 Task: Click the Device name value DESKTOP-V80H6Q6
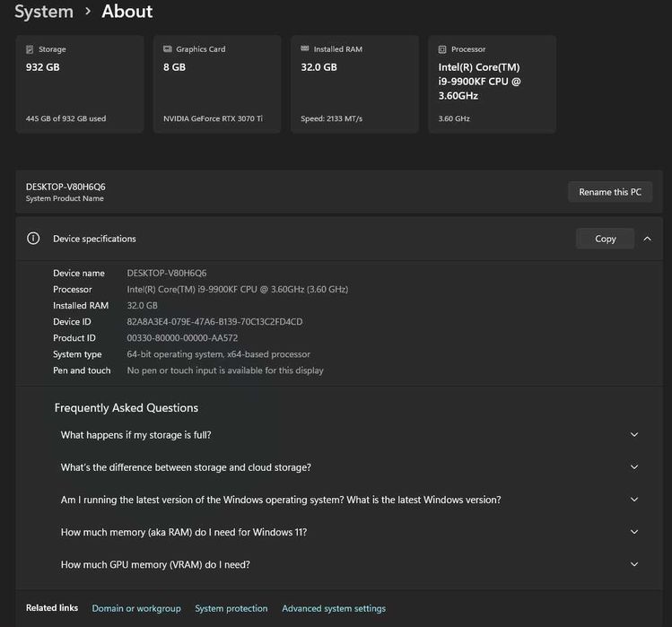click(x=167, y=273)
